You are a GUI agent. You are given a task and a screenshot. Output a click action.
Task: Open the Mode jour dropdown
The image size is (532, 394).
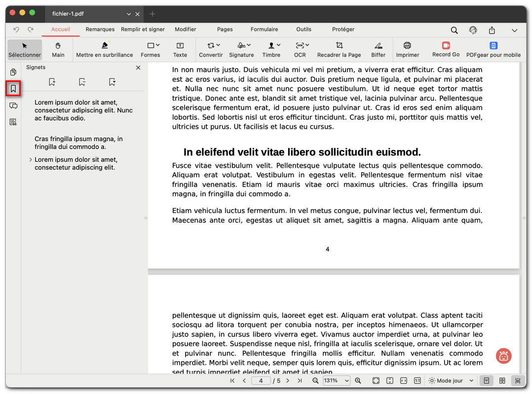pyautogui.click(x=450, y=380)
